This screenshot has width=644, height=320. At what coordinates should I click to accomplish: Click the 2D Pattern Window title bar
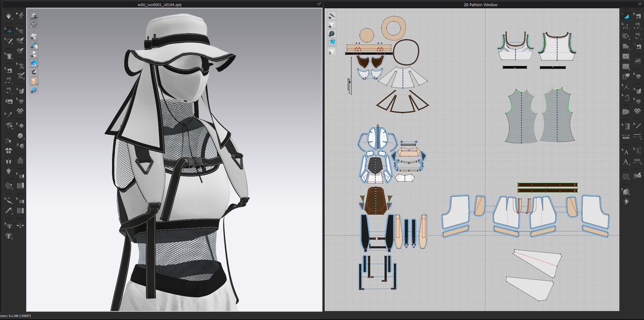tap(480, 4)
